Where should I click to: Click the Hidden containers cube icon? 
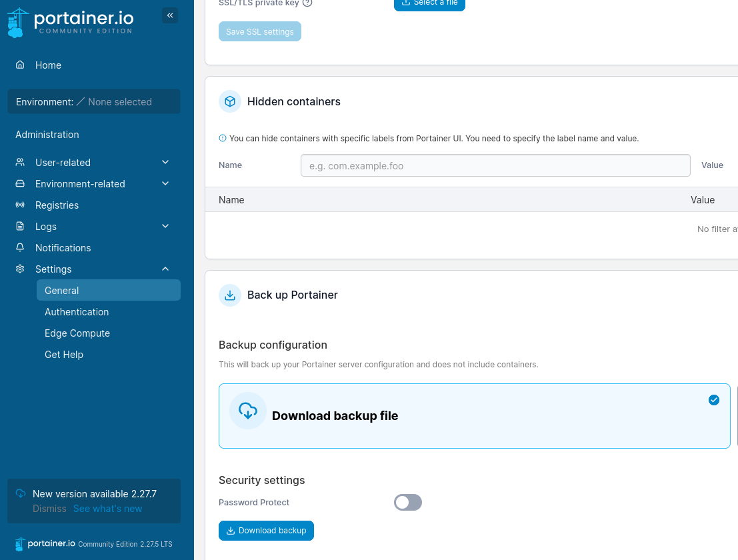coord(230,101)
